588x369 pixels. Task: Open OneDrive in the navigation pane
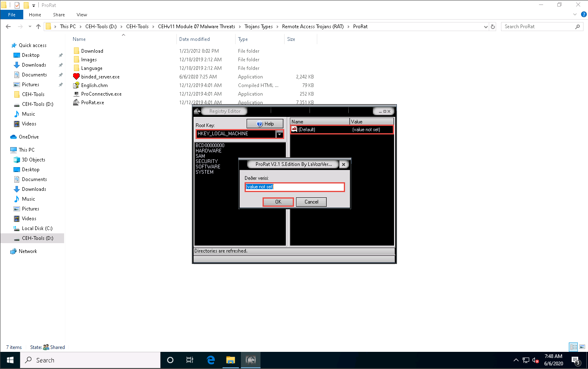[29, 137]
